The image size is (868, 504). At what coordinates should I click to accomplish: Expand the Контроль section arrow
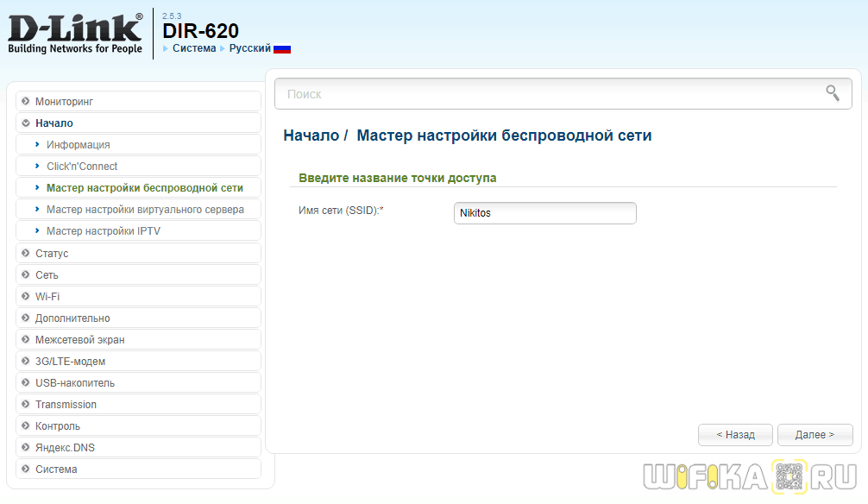(x=26, y=426)
